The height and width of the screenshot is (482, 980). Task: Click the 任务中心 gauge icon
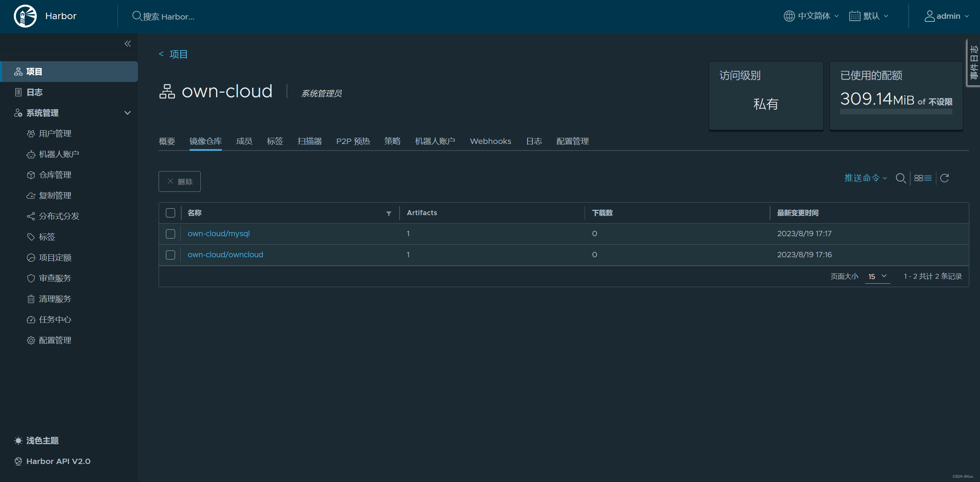[x=31, y=320]
